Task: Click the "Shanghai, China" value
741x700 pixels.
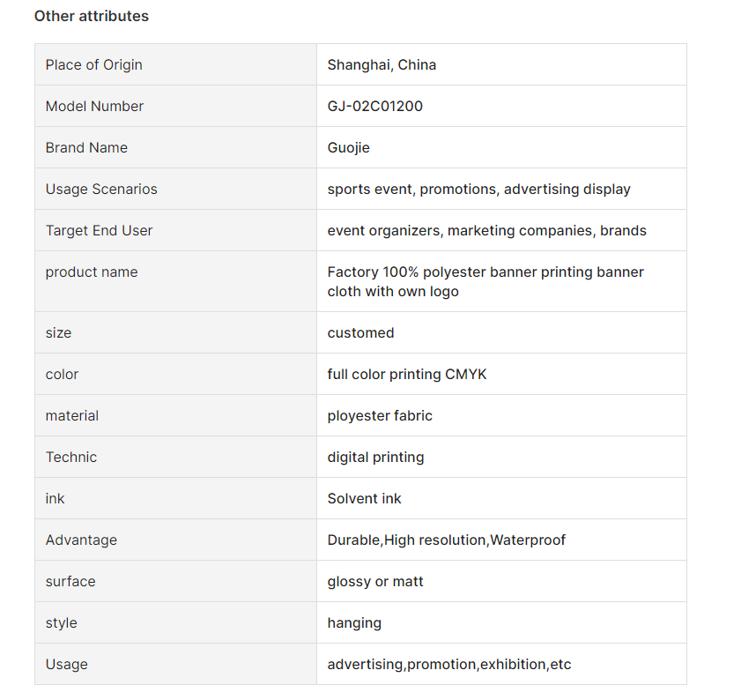Action: tap(382, 64)
